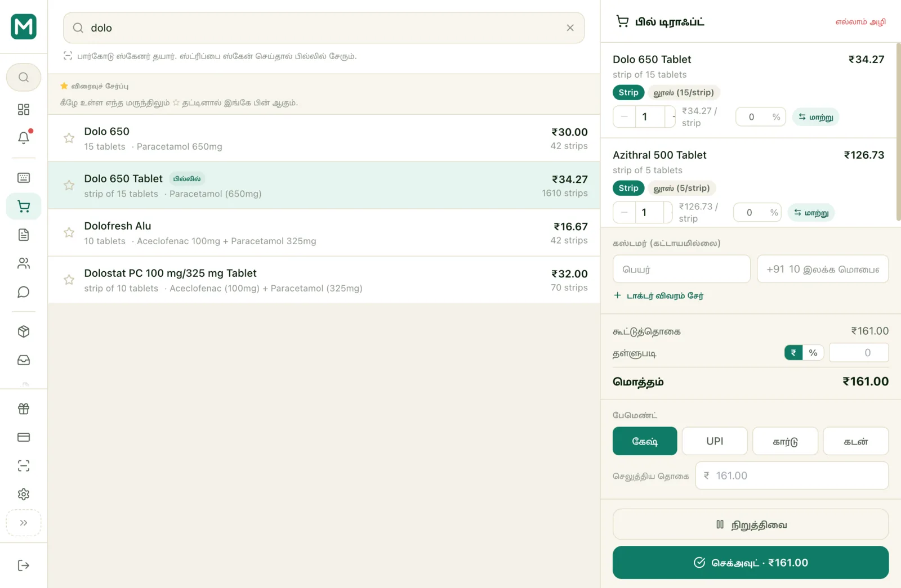Click the logout icon at sidebar bottom
Screen dimensions: 901x588
click(x=24, y=565)
